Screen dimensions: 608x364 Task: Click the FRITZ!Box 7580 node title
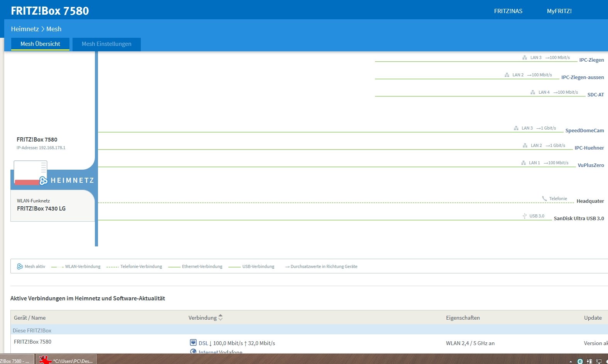pos(37,140)
